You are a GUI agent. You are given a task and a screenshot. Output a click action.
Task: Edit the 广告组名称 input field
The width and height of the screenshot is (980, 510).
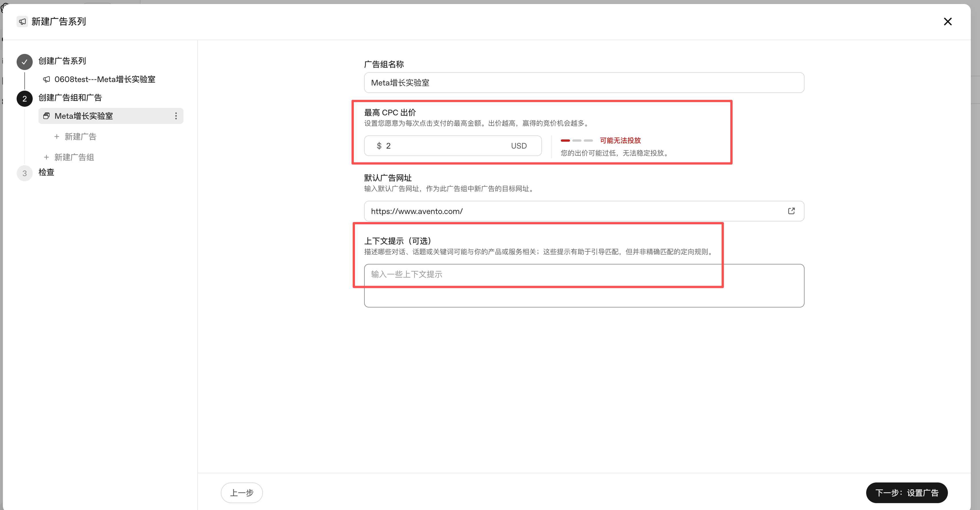(x=584, y=83)
